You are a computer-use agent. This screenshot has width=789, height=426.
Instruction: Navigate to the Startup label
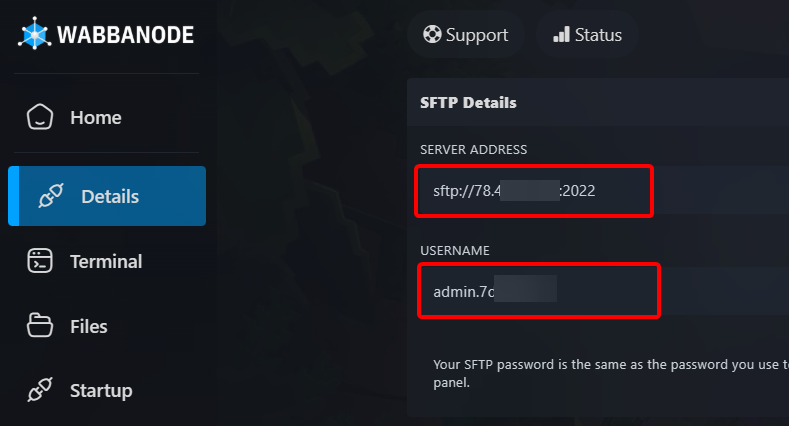101,390
